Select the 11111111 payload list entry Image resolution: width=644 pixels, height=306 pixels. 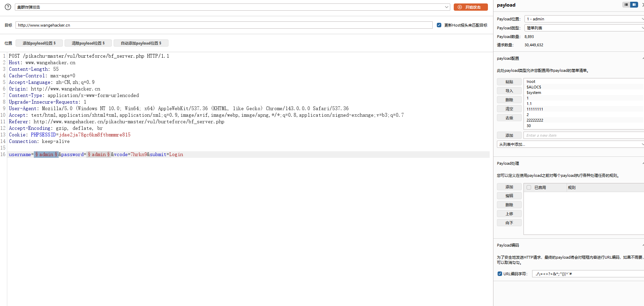point(535,109)
